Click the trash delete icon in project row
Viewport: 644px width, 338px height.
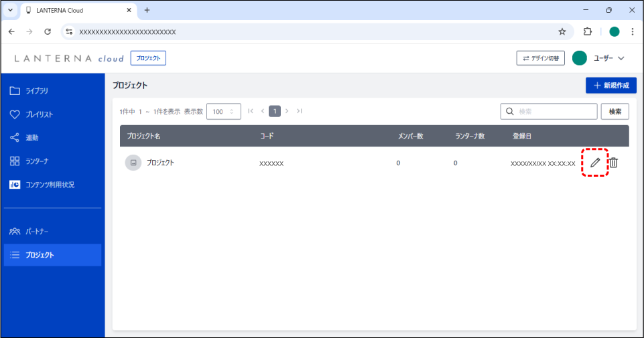tap(613, 163)
